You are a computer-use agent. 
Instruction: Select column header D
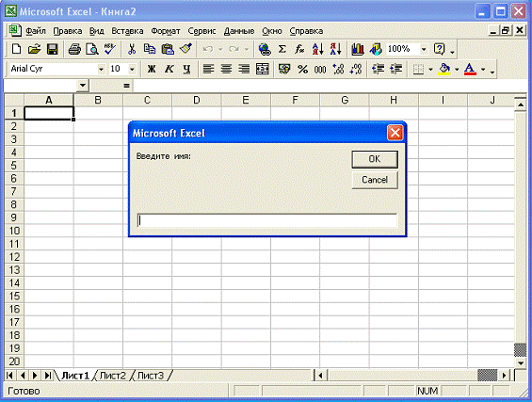pos(197,101)
